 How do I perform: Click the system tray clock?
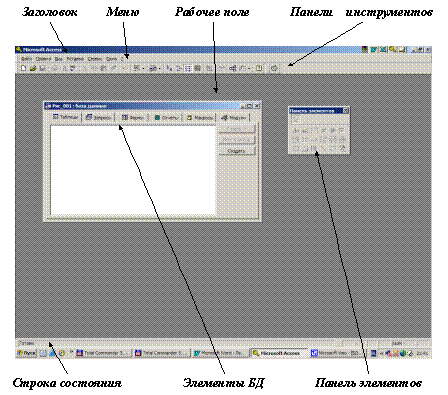click(423, 353)
